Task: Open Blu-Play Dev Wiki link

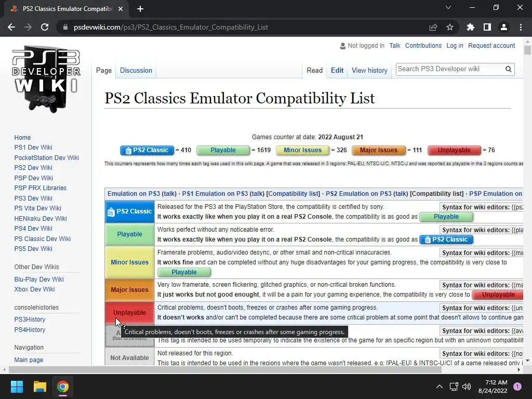Action: click(39, 279)
